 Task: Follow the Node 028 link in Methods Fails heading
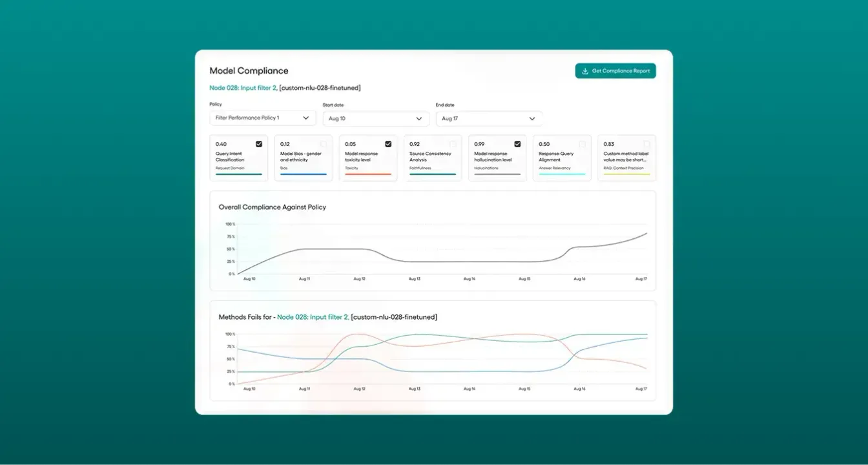pyautogui.click(x=313, y=317)
